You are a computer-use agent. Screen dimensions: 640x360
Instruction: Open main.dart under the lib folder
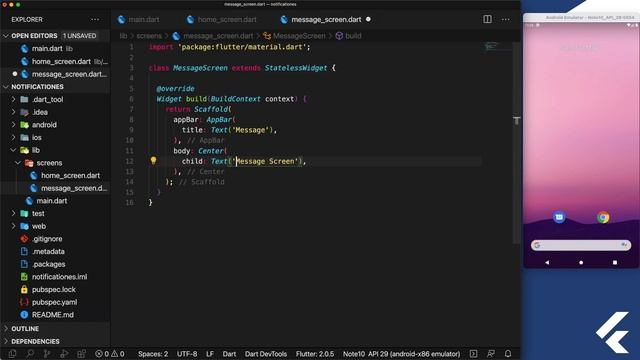coord(51,201)
